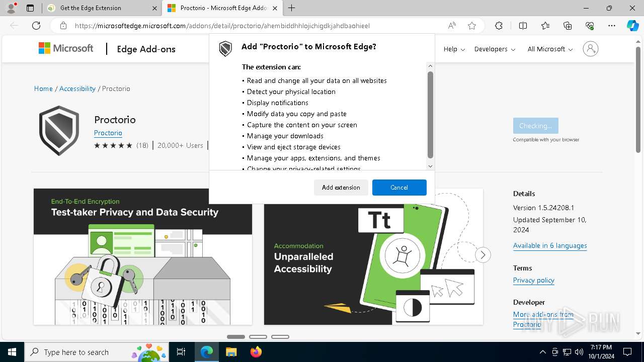The height and width of the screenshot is (362, 644).
Task: Open More add-ons from Proctorio link
Action: [x=543, y=319]
